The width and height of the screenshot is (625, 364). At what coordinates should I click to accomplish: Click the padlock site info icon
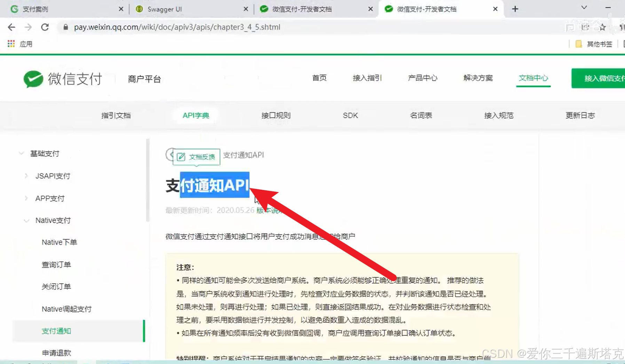[x=65, y=27]
